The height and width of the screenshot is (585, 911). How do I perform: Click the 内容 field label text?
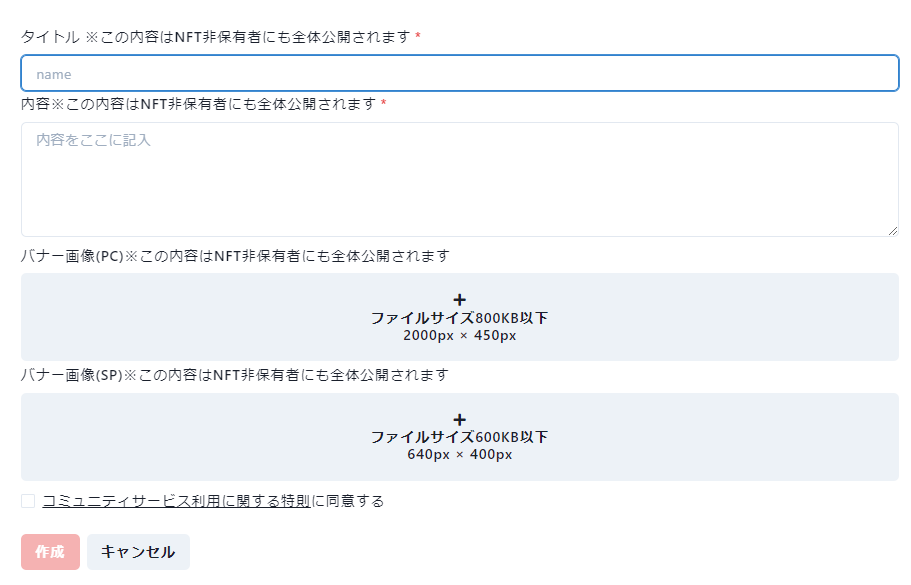click(35, 104)
